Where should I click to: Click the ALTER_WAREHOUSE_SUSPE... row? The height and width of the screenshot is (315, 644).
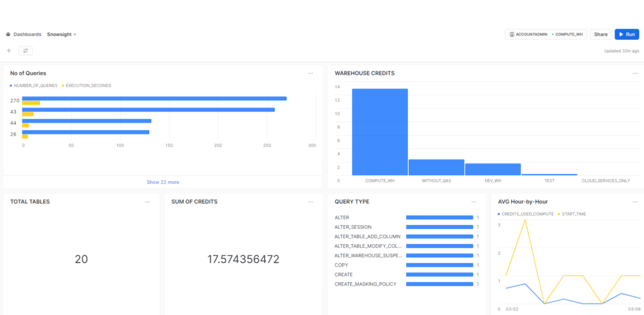pyautogui.click(x=407, y=255)
